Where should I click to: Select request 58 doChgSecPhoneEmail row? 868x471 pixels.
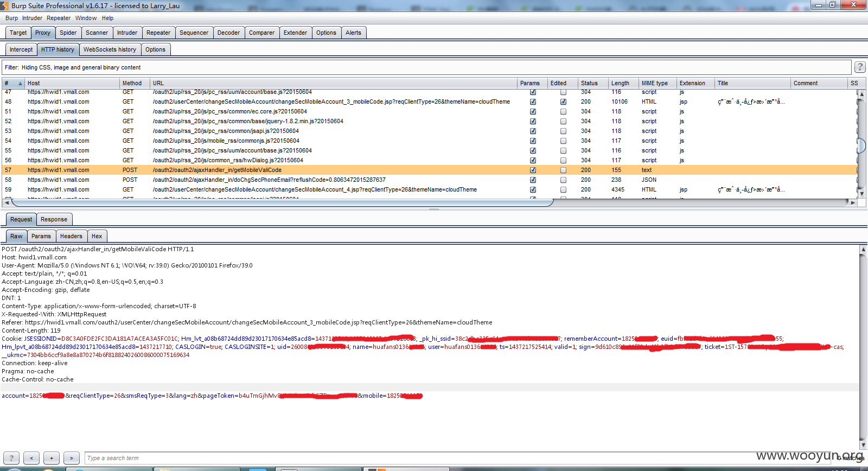point(429,180)
